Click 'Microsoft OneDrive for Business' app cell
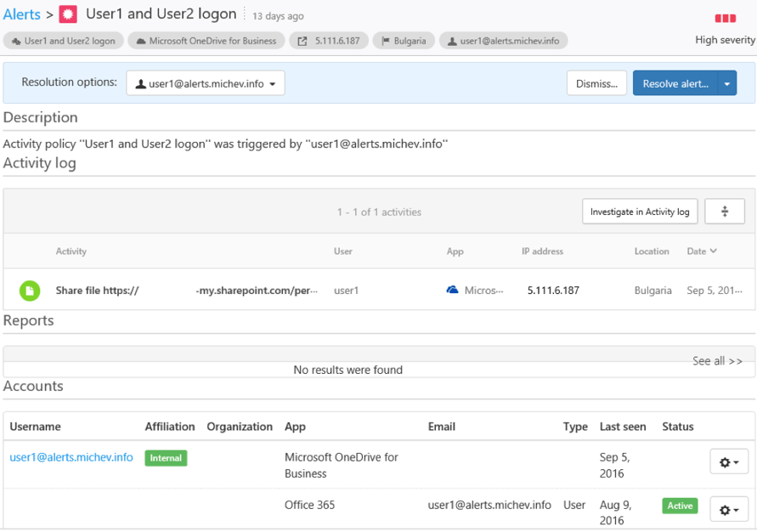This screenshot has height=532, width=757. (x=342, y=465)
